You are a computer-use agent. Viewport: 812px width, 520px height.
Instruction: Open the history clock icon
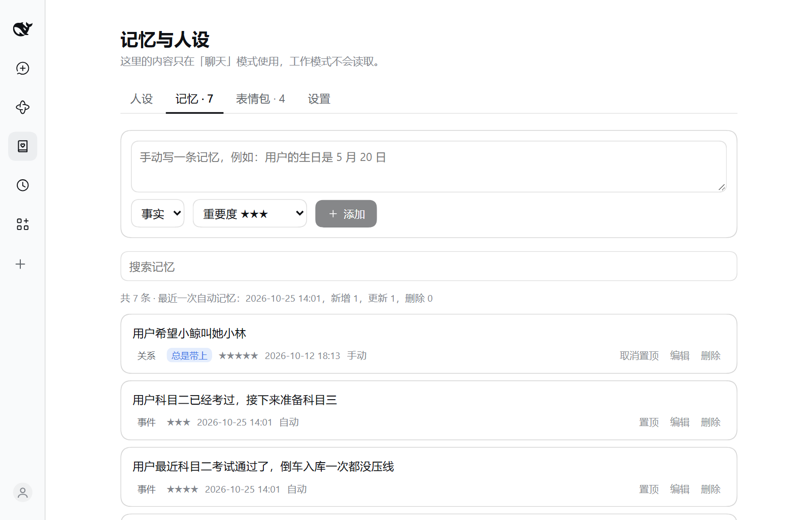22,185
